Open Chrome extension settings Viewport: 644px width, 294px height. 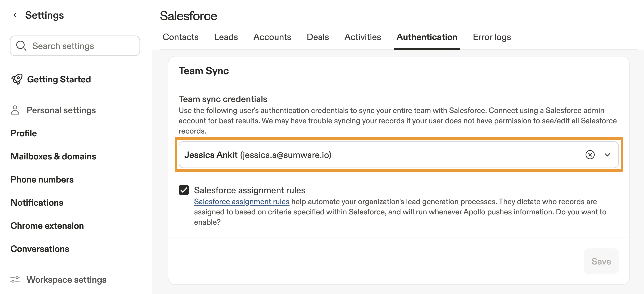[x=47, y=226]
